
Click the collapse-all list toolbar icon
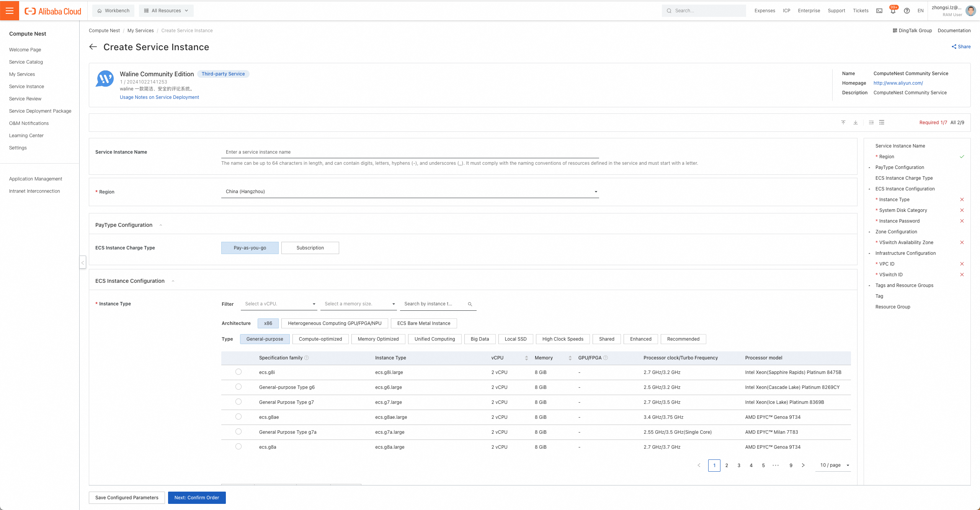coord(871,123)
